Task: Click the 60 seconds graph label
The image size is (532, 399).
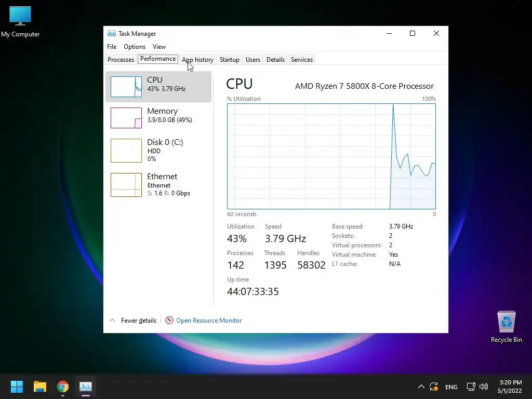Action: [x=242, y=214]
